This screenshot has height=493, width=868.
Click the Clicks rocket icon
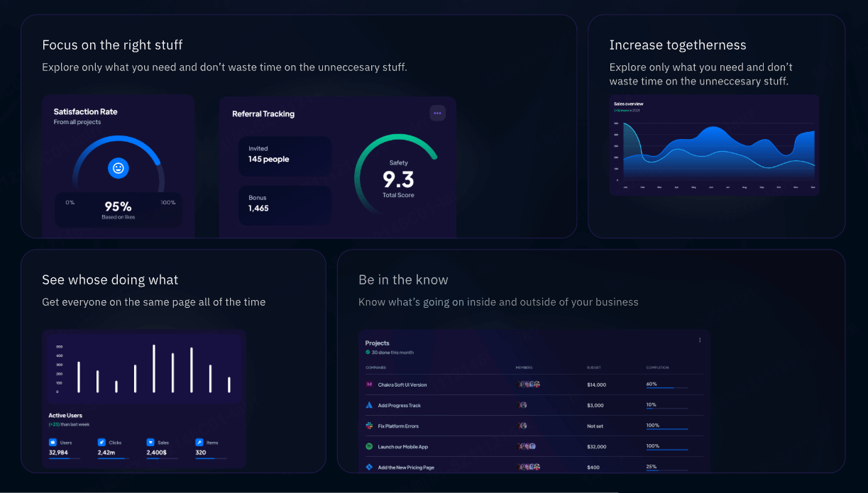101,442
